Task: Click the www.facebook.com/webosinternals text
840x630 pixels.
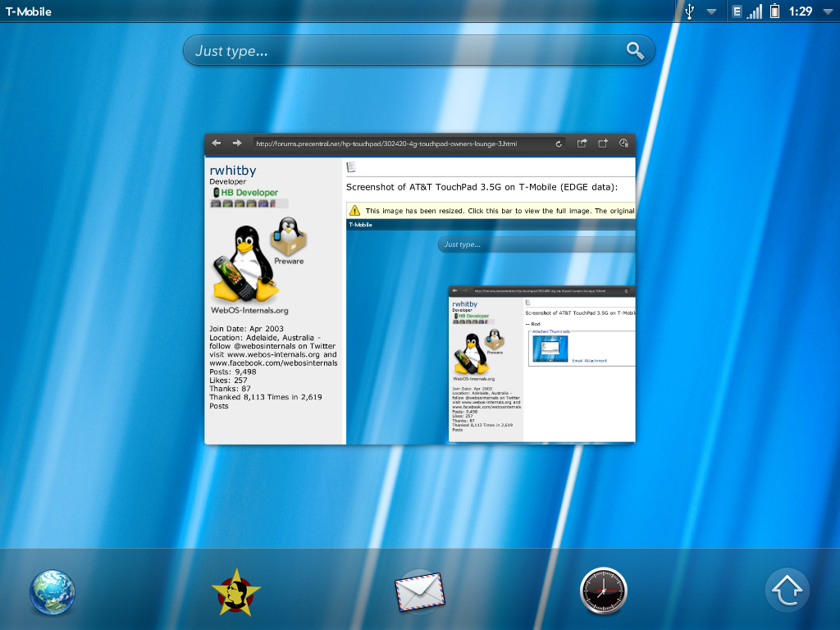Action: pos(273,363)
